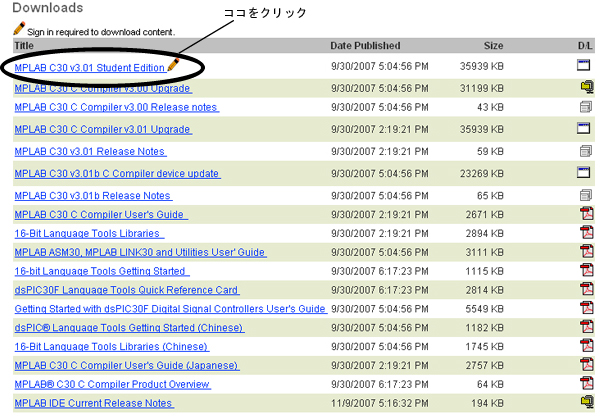Select the 31199 KB size value
This screenshot has height=419, width=604.
482,89
